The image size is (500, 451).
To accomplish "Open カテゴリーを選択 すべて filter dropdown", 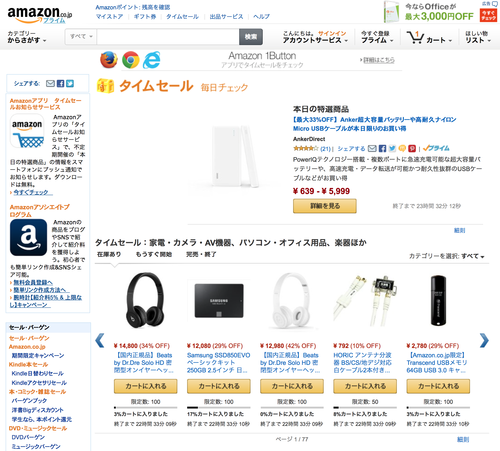I will [446, 256].
